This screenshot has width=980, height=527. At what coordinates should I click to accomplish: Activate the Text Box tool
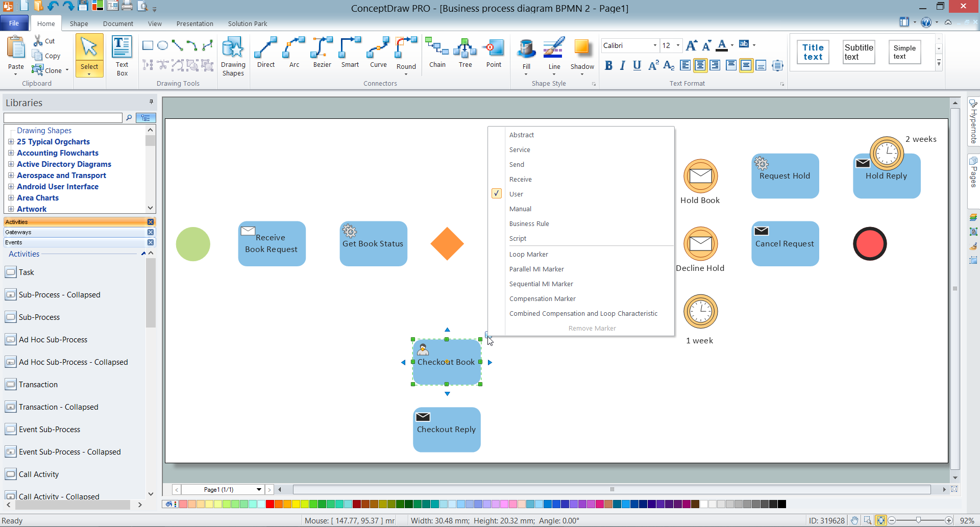(x=122, y=56)
